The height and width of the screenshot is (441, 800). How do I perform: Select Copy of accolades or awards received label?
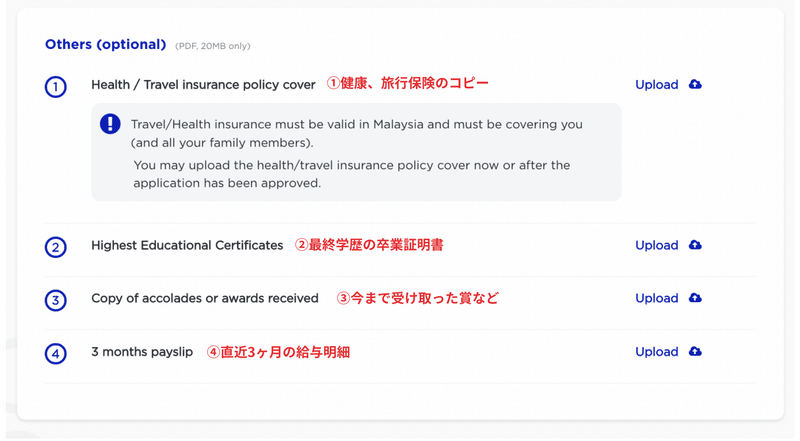pyautogui.click(x=205, y=299)
